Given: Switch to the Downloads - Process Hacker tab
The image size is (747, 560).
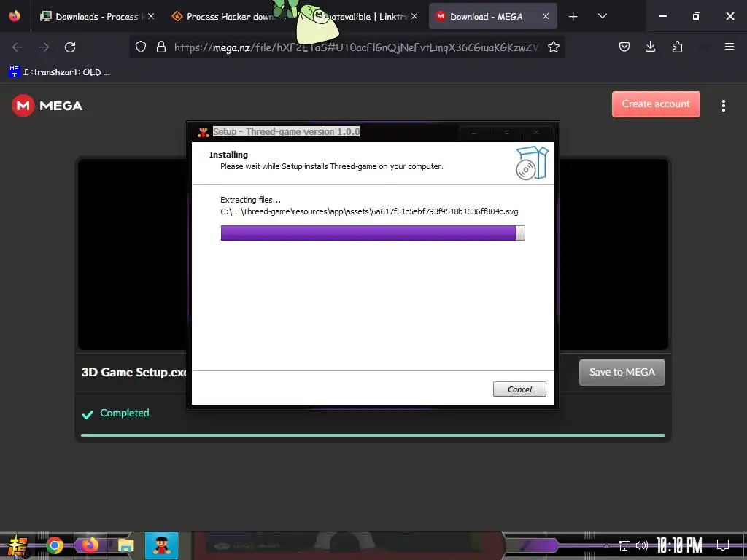Looking at the screenshot, I should [97, 16].
